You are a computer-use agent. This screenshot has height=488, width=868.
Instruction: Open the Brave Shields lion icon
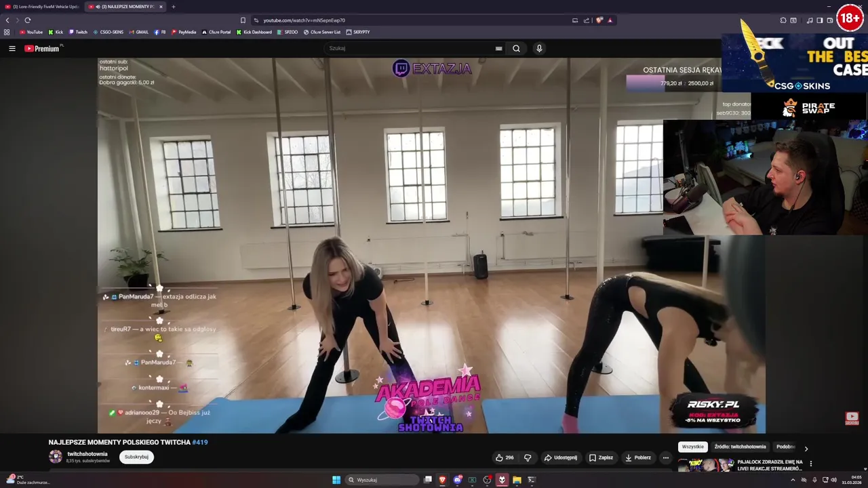point(599,20)
